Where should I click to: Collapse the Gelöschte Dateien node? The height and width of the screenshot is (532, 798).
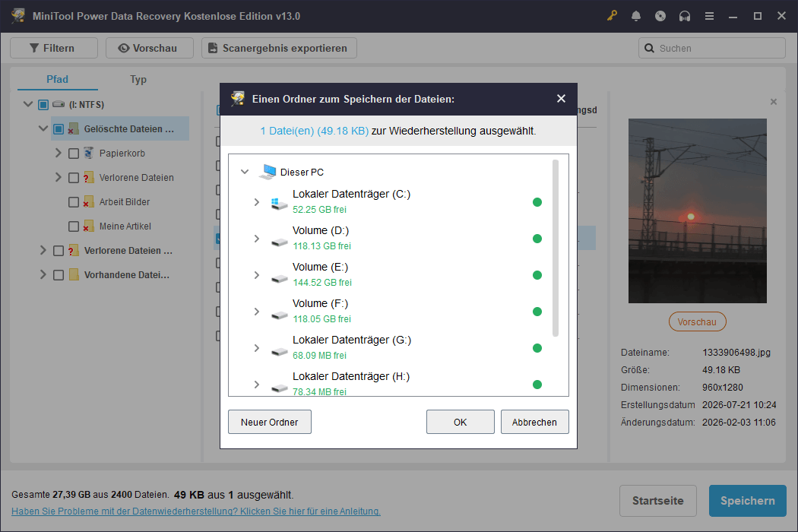click(43, 128)
